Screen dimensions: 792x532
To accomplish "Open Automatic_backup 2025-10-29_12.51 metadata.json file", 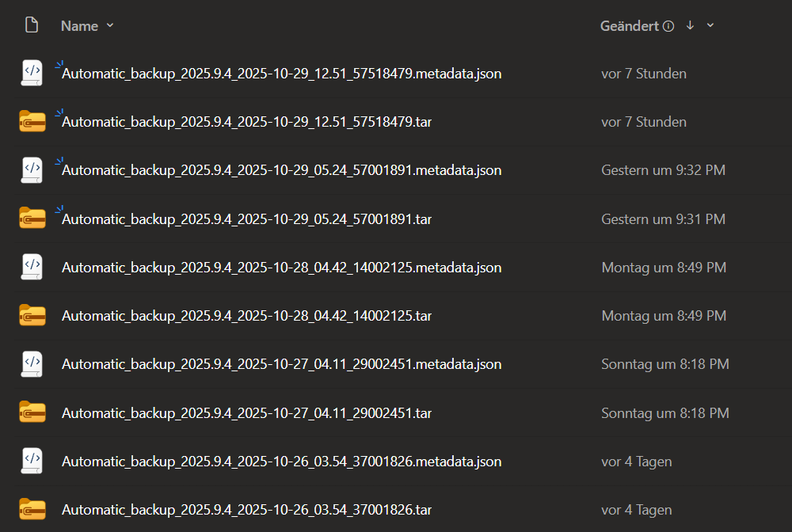I will click(x=281, y=74).
